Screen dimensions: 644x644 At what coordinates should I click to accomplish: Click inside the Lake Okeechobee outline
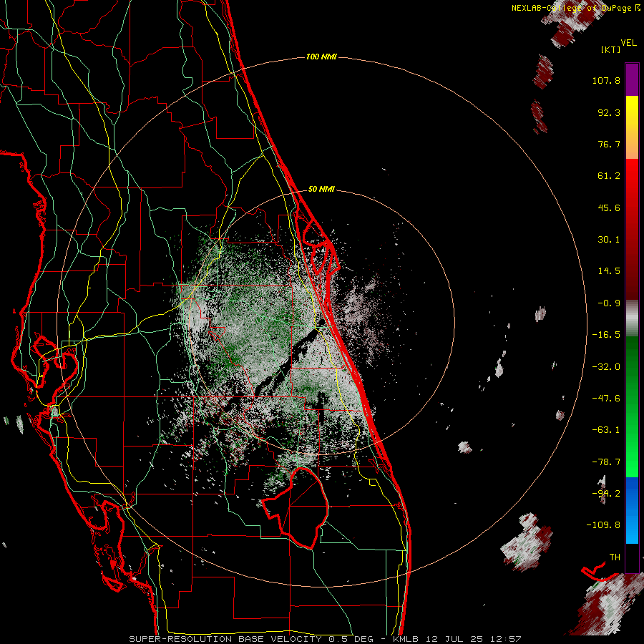305,507
